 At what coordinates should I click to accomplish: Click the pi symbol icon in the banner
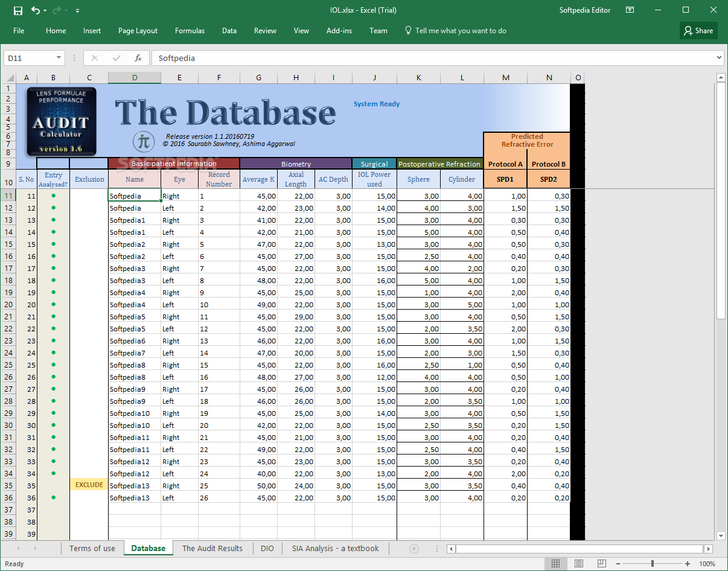(143, 142)
